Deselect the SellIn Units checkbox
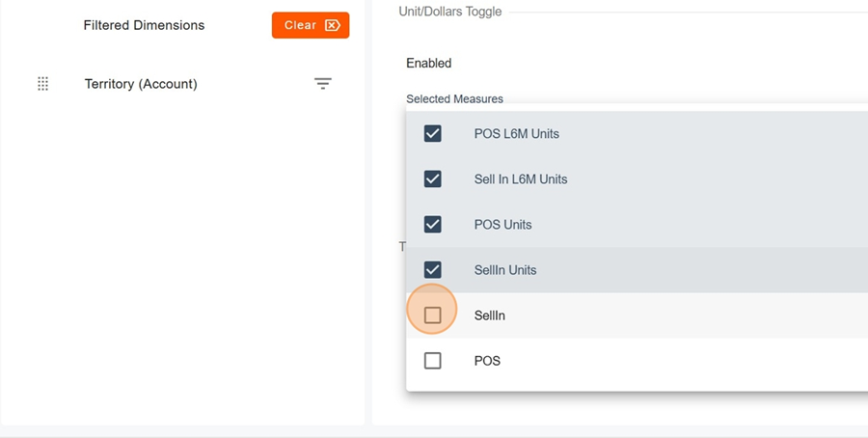This screenshot has width=868, height=438. pos(433,270)
